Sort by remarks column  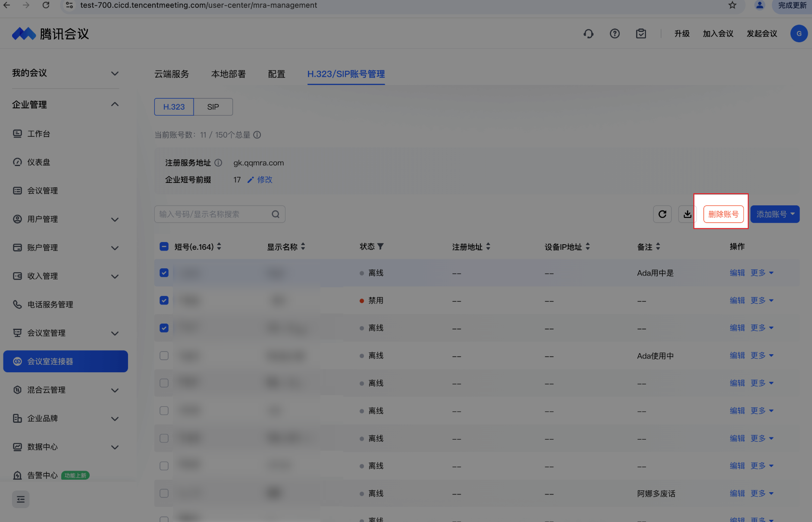tap(658, 246)
